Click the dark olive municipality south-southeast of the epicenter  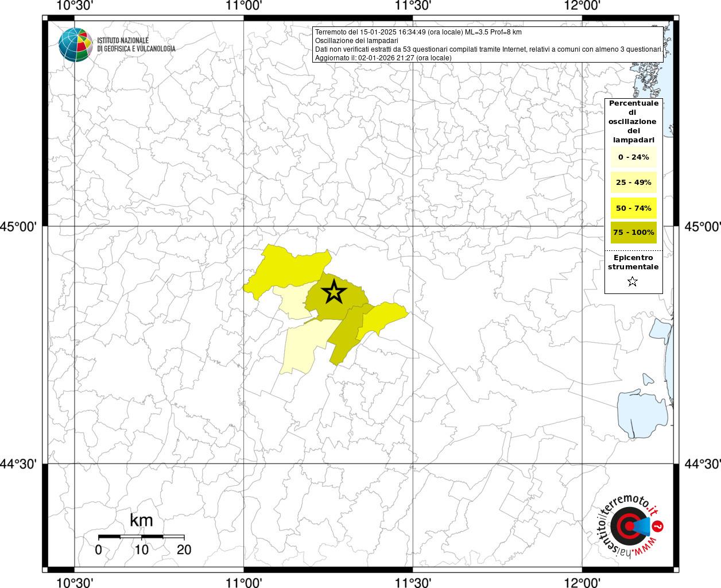coord(347,336)
